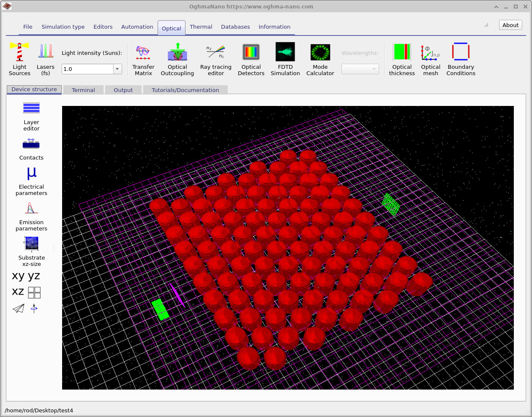This screenshot has width=532, height=417.
Task: Run the Transfer Matrix simulation
Action: click(143, 59)
